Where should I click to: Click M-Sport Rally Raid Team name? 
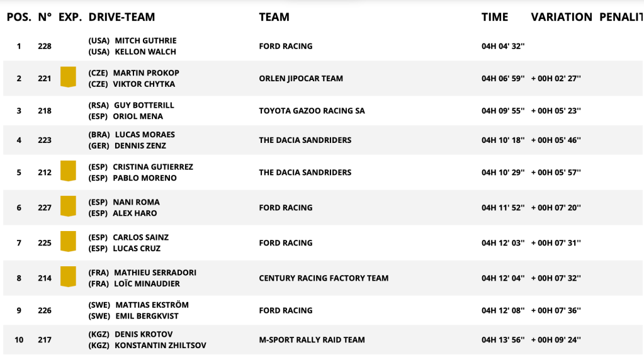click(312, 340)
